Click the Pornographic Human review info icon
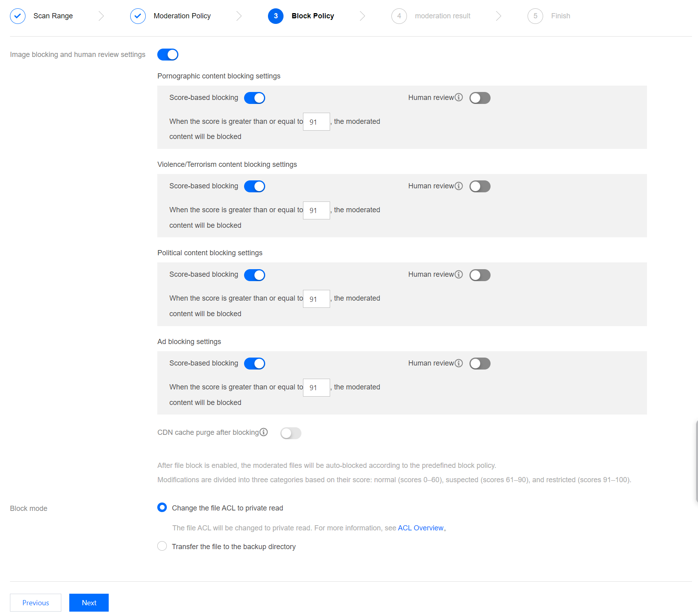This screenshot has height=616, width=698. (x=459, y=97)
